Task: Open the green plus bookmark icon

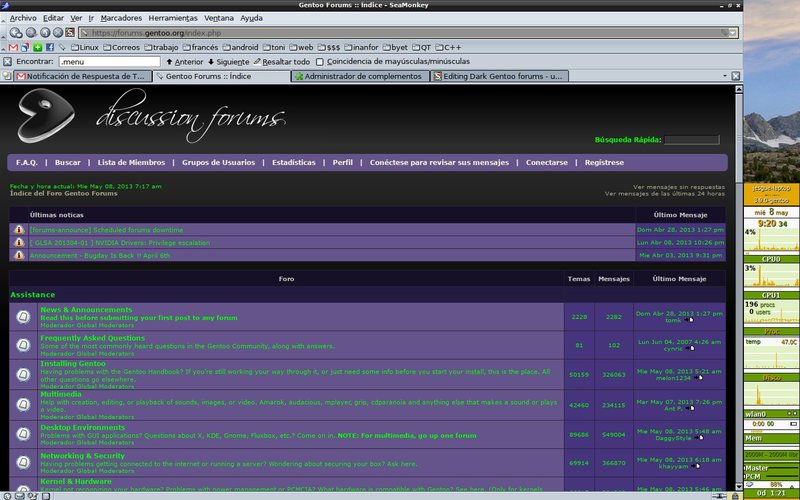Action: (37, 47)
